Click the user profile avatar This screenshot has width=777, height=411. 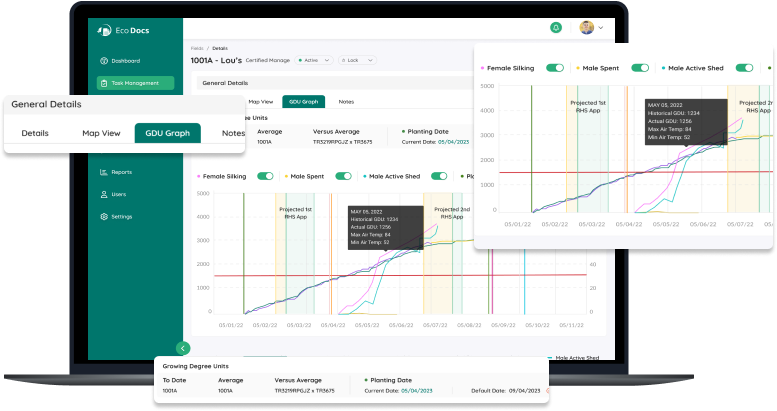point(587,28)
